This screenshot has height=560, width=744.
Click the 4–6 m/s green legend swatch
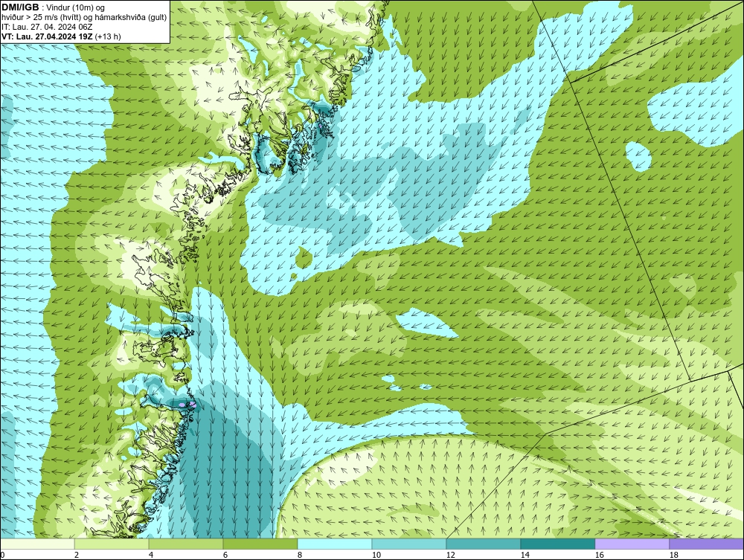(x=186, y=544)
